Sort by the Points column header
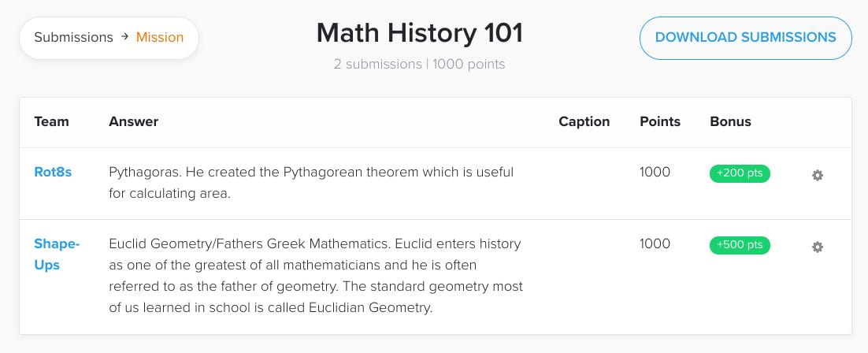This screenshot has height=353, width=868. click(660, 122)
